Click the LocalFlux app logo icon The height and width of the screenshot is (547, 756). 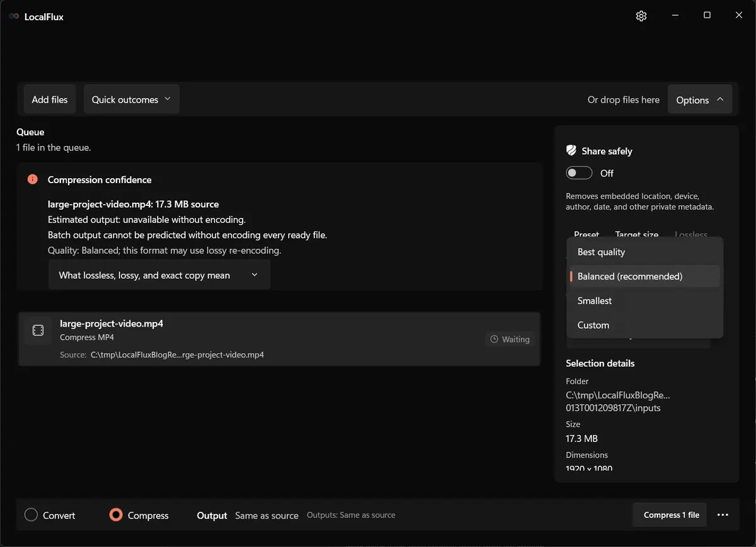[x=14, y=16]
